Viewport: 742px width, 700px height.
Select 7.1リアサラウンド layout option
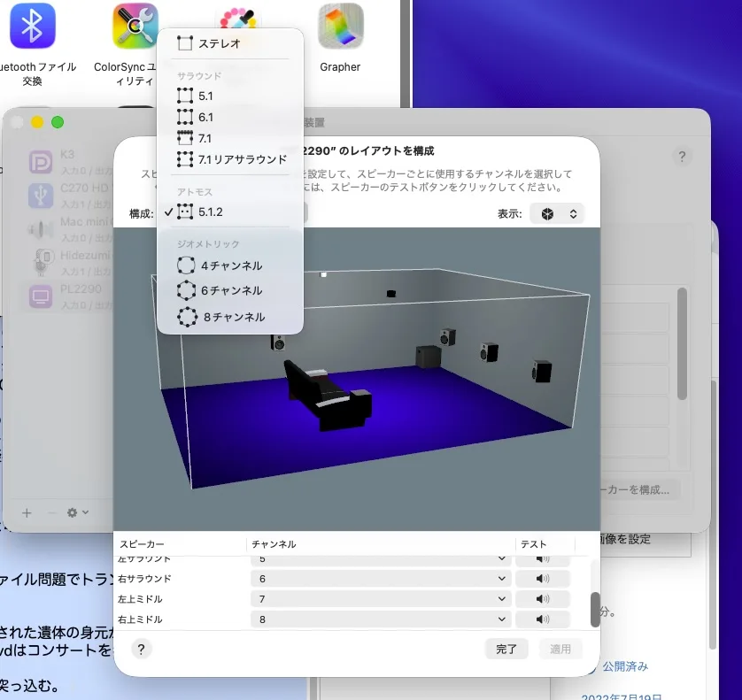tap(242, 159)
